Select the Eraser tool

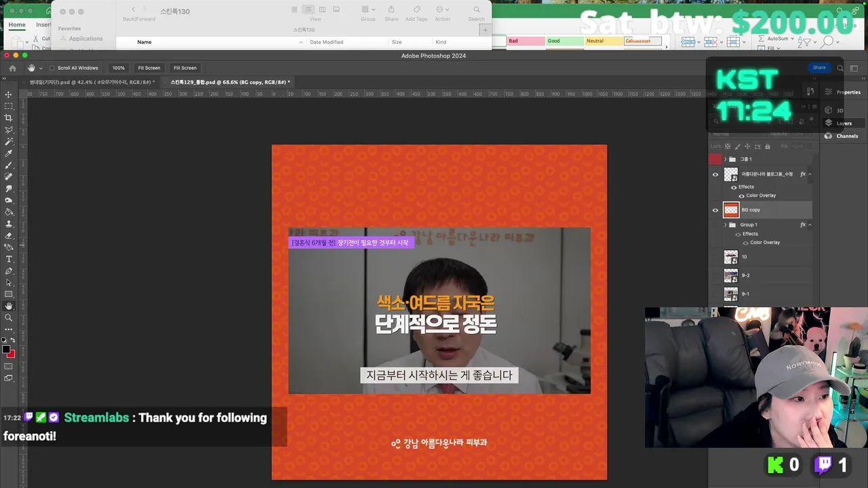9,235
